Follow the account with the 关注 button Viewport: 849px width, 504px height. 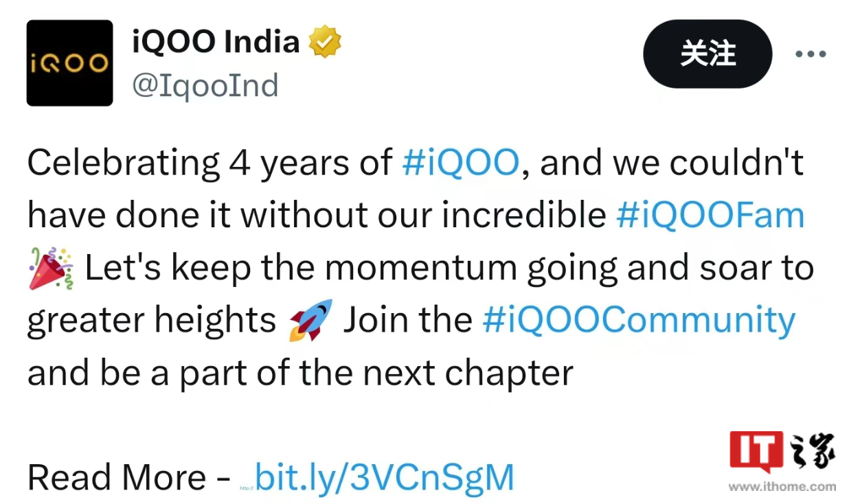coord(707,54)
